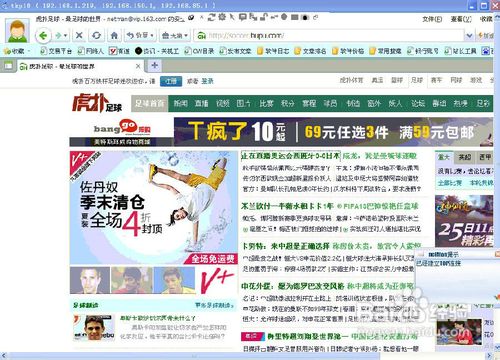Open the 查看(V) menu
This screenshot has width=500, height=360.
click(461, 19)
